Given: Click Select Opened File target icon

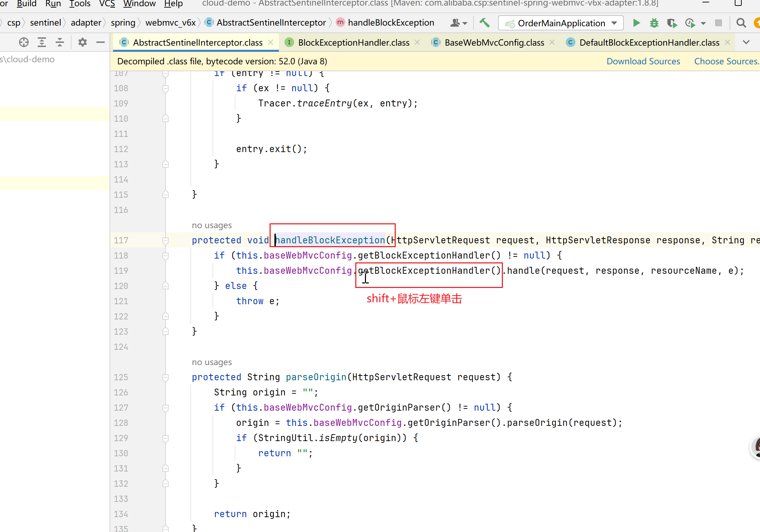Looking at the screenshot, I should [24, 42].
